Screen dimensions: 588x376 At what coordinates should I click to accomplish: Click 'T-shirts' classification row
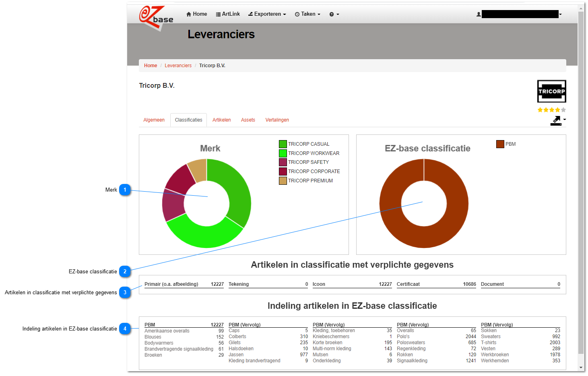[520, 343]
